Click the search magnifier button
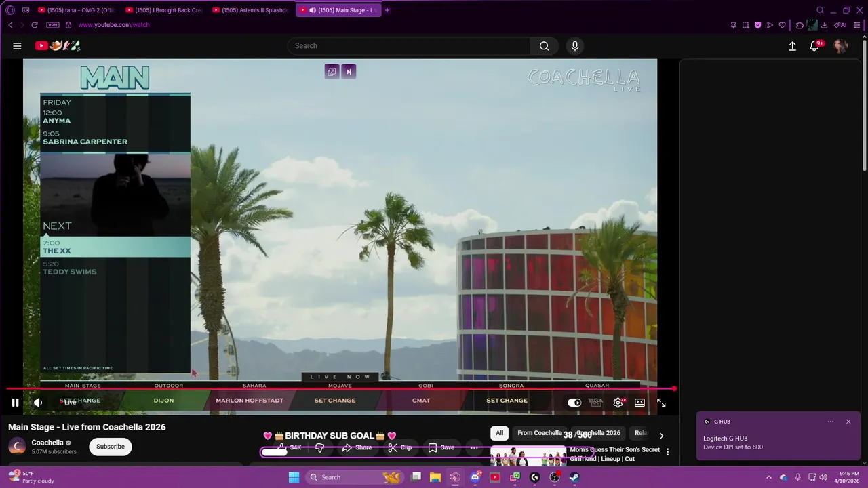The image size is (868, 488). (x=544, y=46)
